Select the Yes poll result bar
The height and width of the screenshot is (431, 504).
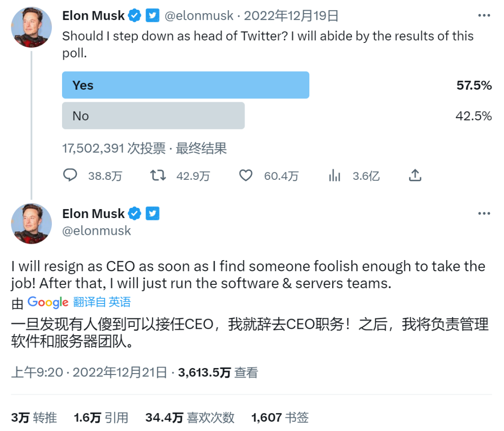tap(185, 85)
